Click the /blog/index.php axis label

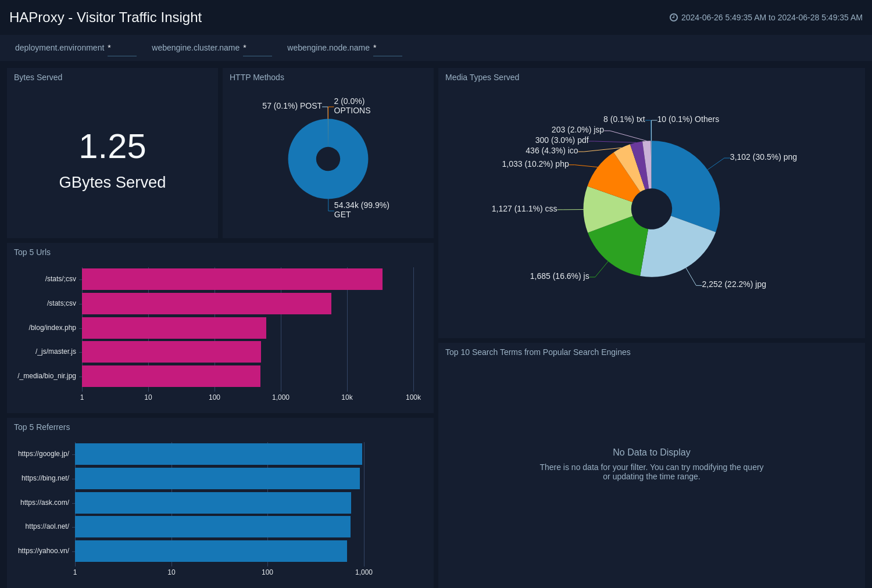[52, 328]
